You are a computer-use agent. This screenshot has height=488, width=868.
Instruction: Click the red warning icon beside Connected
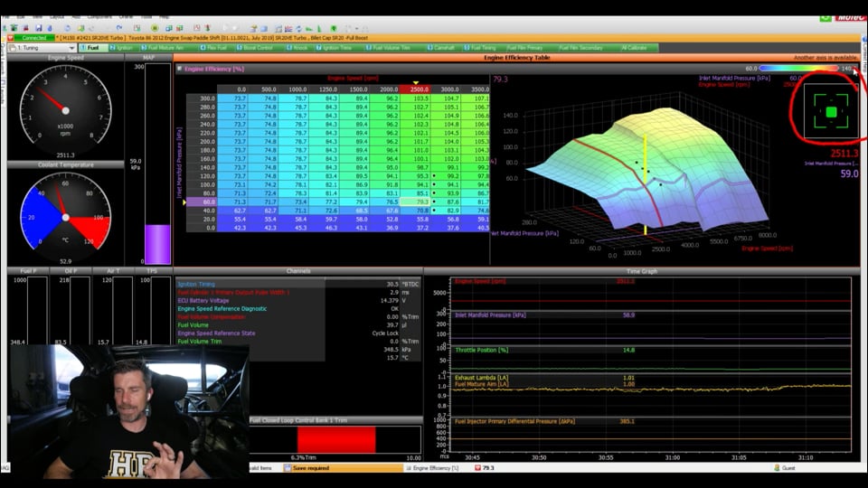(x=11, y=38)
